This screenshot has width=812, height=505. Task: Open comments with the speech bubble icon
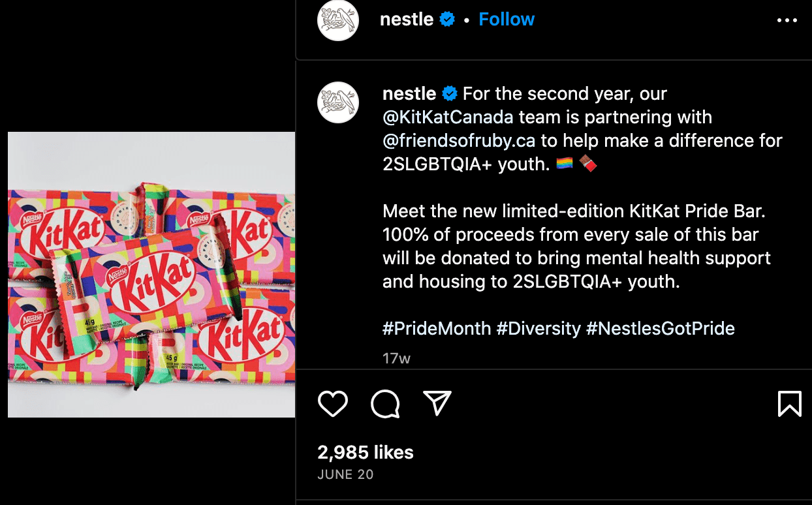pyautogui.click(x=385, y=404)
